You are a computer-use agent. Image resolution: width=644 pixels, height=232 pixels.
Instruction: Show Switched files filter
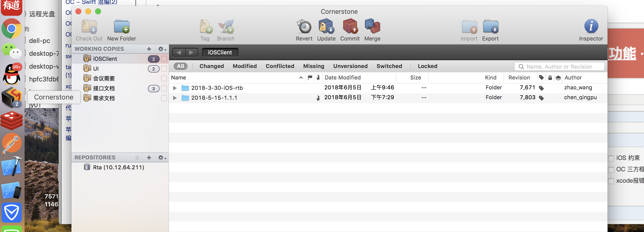[389, 66]
